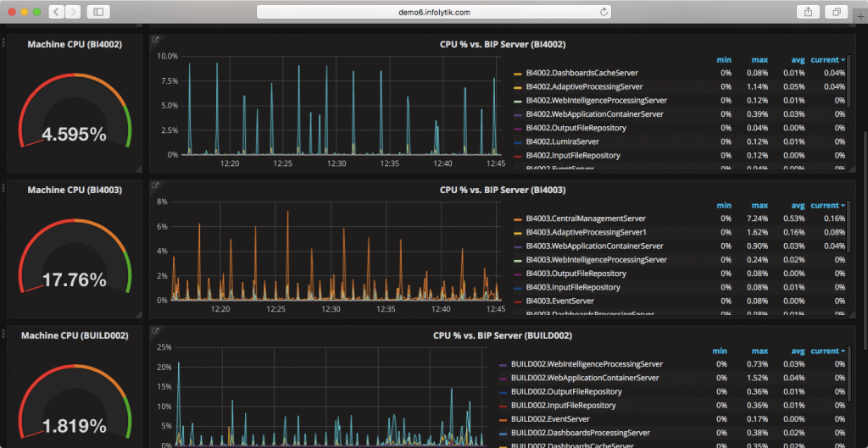Click color swatch for BI4002.AdaptiveProcessingServer

tap(518, 87)
